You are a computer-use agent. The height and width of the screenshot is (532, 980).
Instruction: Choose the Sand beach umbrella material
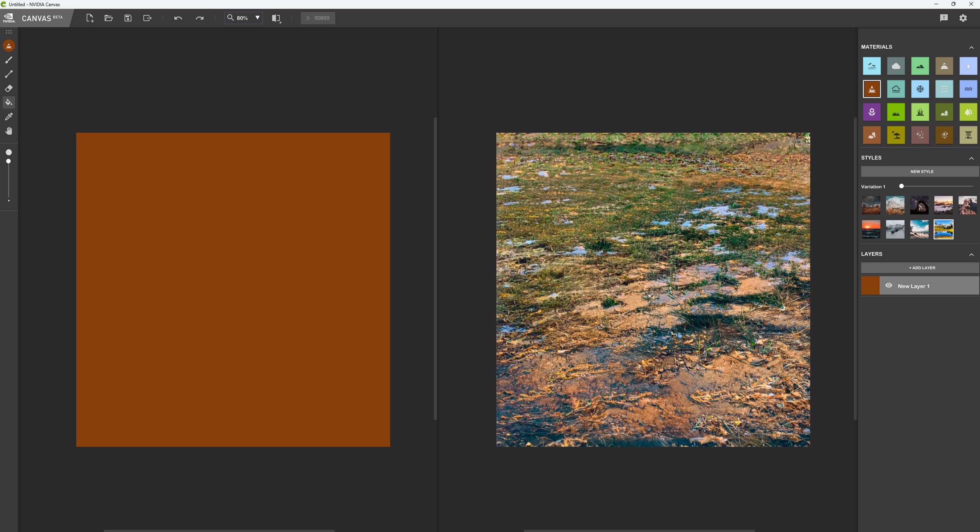[x=896, y=135]
